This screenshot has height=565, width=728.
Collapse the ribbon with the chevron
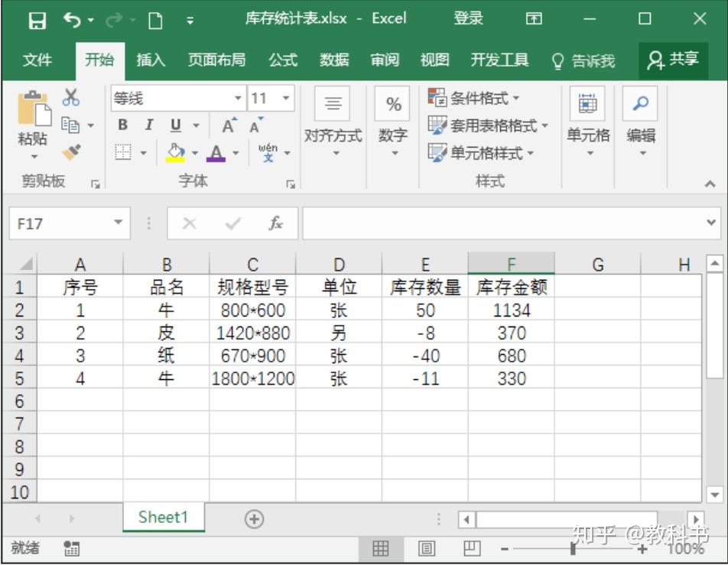tap(710, 183)
